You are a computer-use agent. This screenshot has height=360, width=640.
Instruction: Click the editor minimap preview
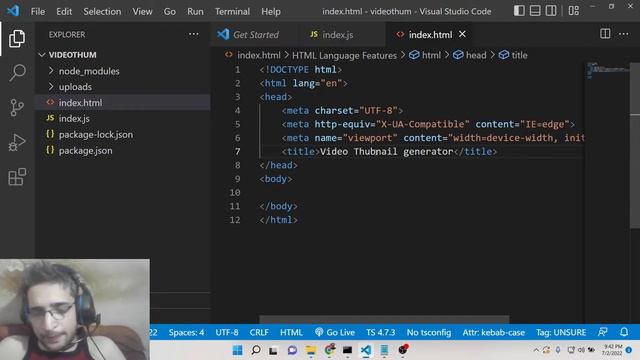point(608,70)
